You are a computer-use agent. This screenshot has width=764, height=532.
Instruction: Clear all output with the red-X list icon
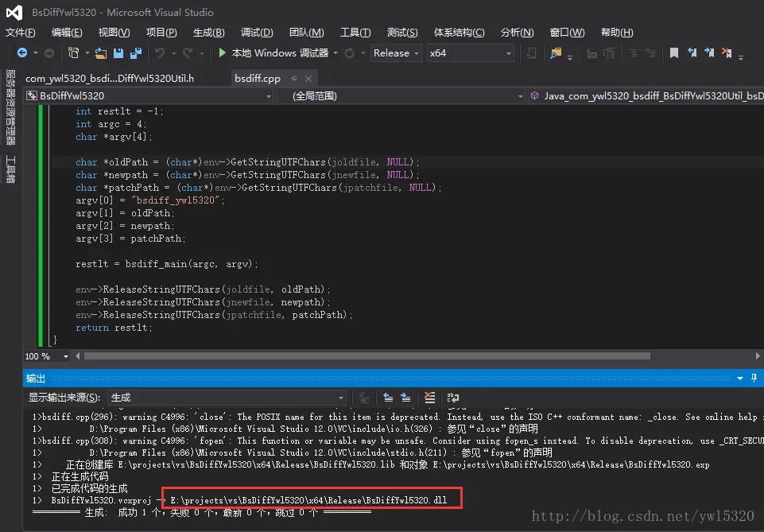(x=429, y=398)
